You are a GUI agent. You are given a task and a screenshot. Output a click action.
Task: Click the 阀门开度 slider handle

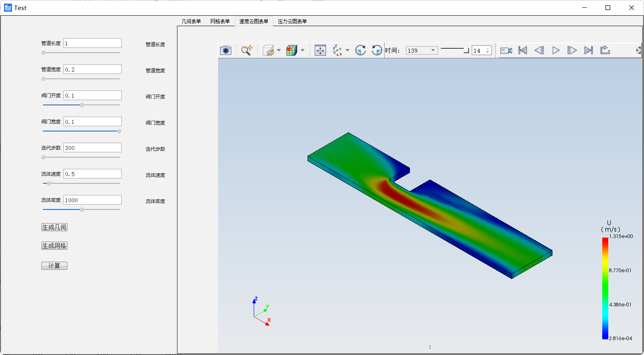[x=82, y=105]
